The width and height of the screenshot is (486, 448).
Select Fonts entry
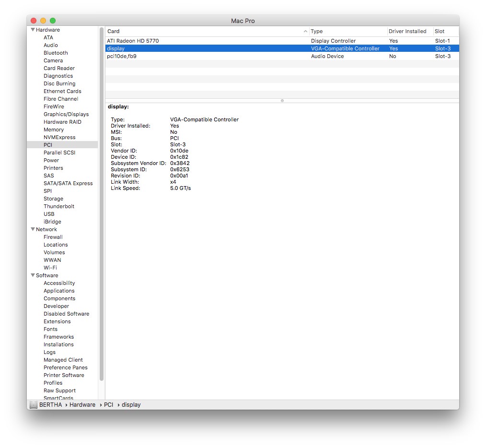coord(50,329)
